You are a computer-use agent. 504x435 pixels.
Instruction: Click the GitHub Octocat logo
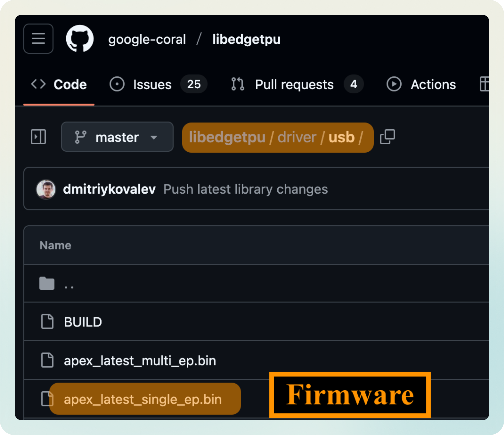(80, 39)
